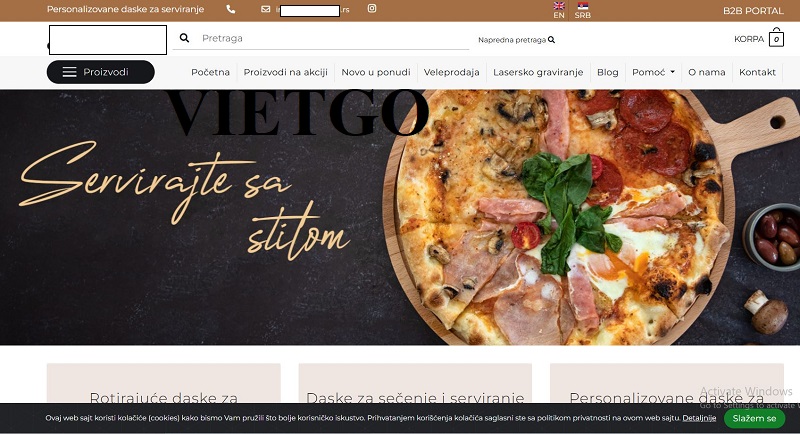Open Daske za sečenje i serviranje category
Viewport: 800px width, 434px height.
coord(415,397)
